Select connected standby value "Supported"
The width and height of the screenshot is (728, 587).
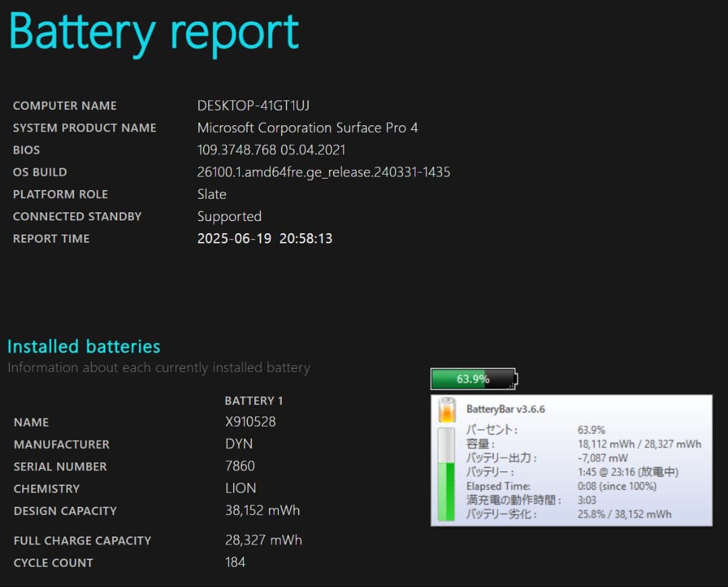pos(229,216)
